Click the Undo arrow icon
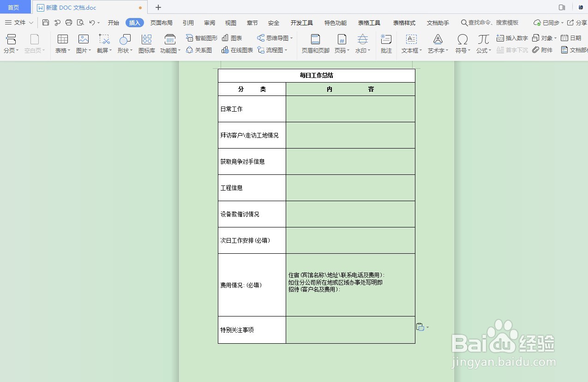Image resolution: width=588 pixels, height=382 pixels. point(92,23)
